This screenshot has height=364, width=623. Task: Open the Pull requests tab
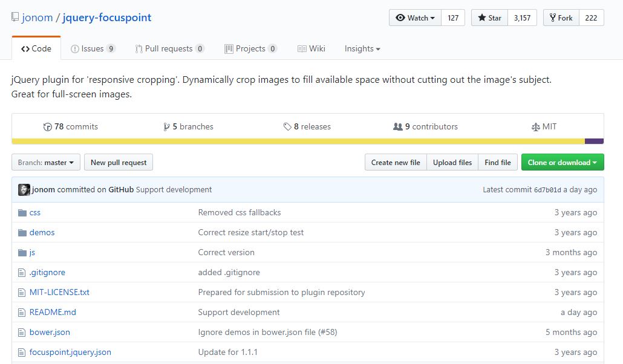[x=169, y=48]
